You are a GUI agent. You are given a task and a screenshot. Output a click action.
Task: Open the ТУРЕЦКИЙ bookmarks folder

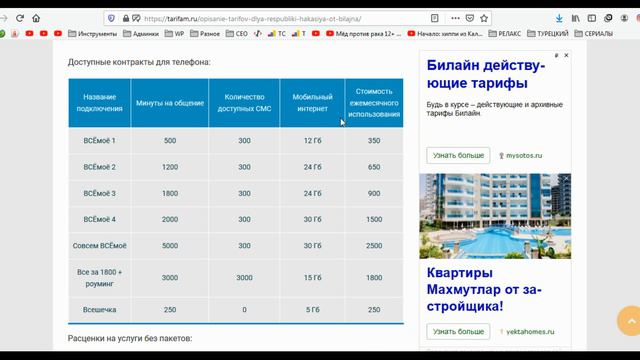click(x=548, y=33)
